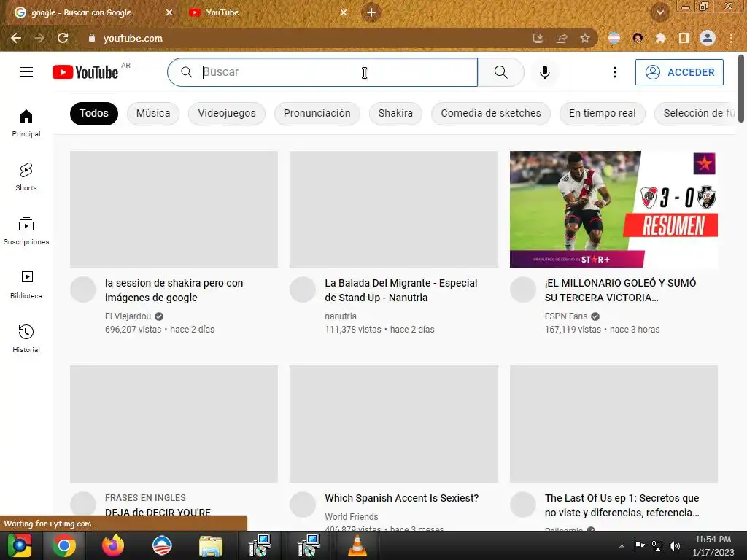Open Chrome profile avatar
Viewport: 747px width, 560px height.
[708, 38]
